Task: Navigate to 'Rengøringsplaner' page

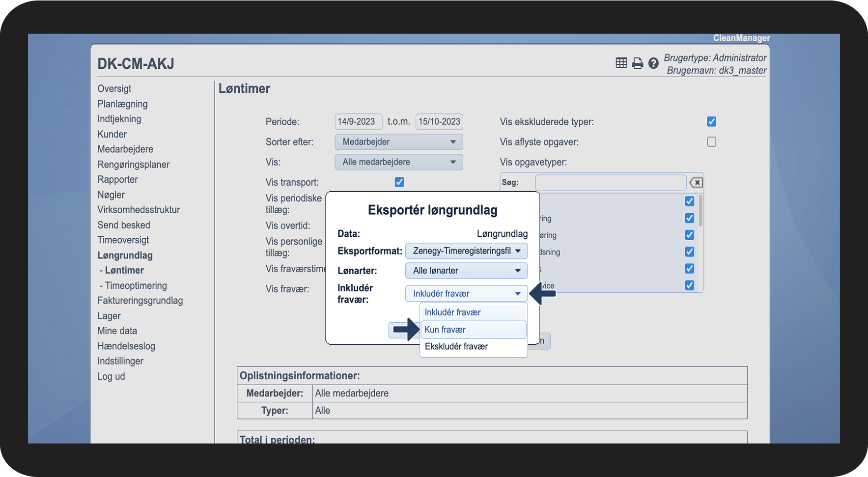Action: (x=133, y=165)
